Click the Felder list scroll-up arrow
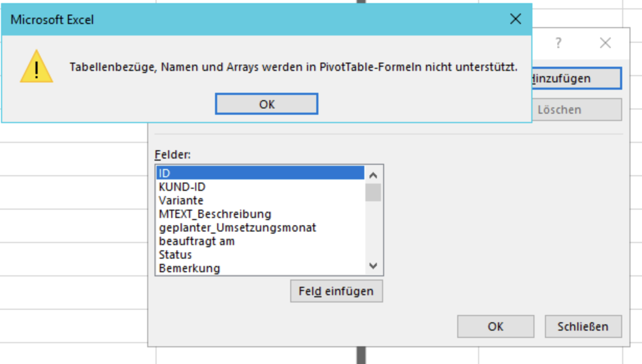 (x=373, y=175)
